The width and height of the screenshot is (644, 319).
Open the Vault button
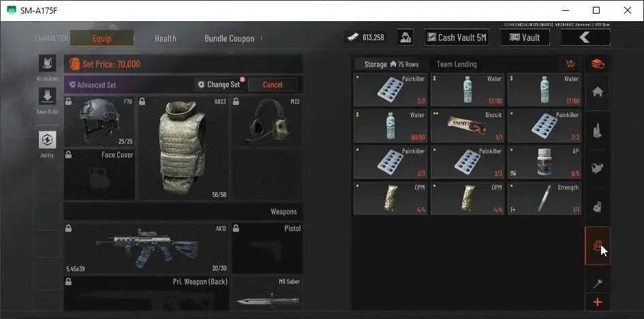click(525, 37)
